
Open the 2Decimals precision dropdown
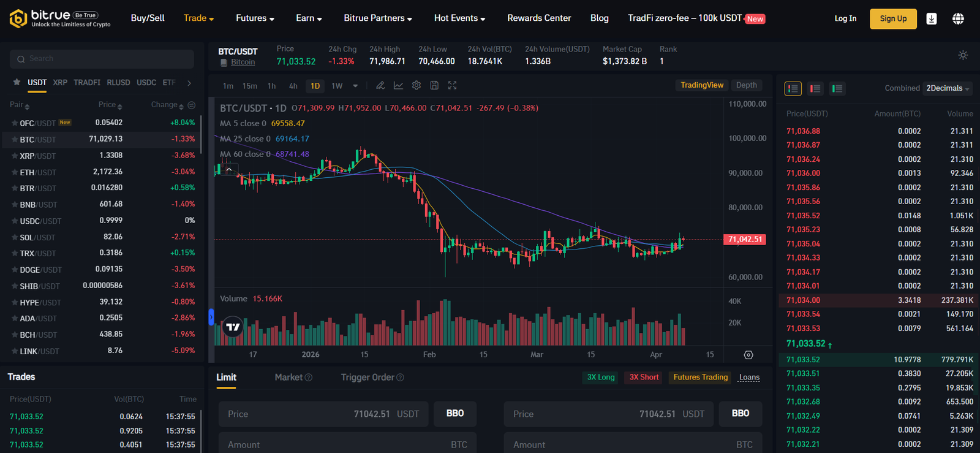click(x=948, y=88)
